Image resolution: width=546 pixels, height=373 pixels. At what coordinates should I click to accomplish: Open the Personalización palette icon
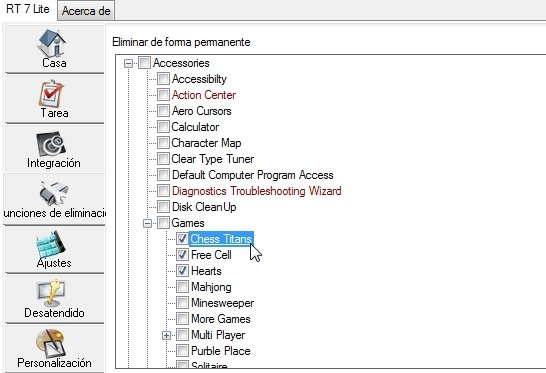51,343
